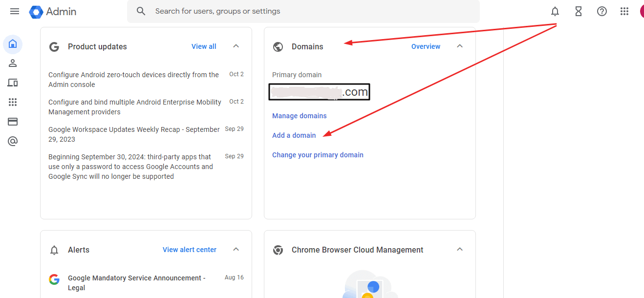644x298 pixels.
Task: Click the Domains card heading
Action: point(307,47)
